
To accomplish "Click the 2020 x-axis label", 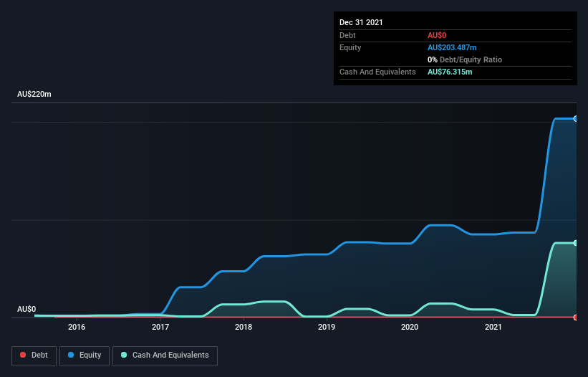I will point(410,327).
